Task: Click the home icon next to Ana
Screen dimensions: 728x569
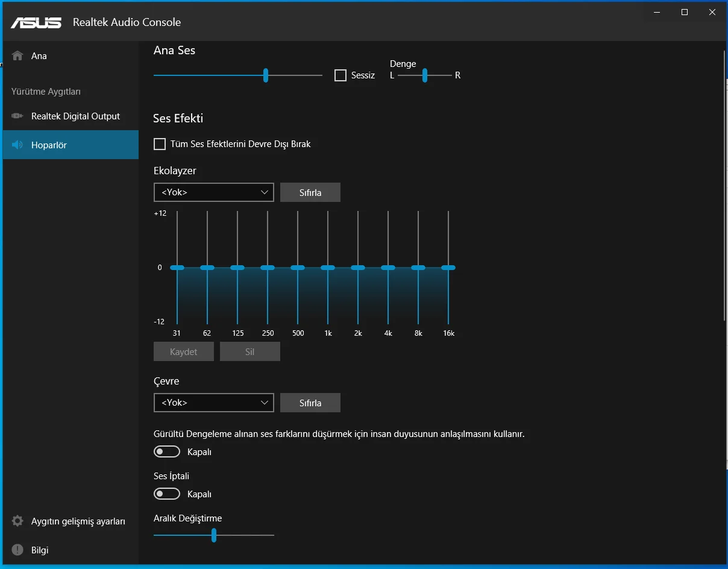Action: click(16, 55)
